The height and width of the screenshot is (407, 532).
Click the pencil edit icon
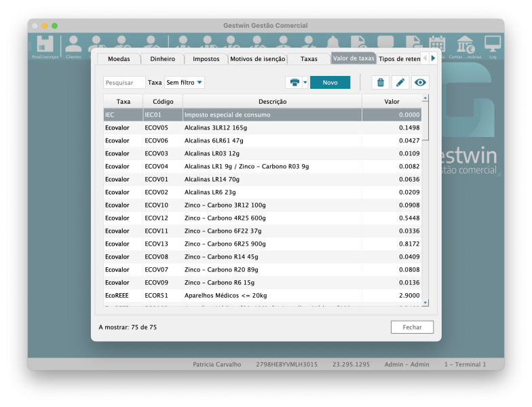tap(400, 83)
